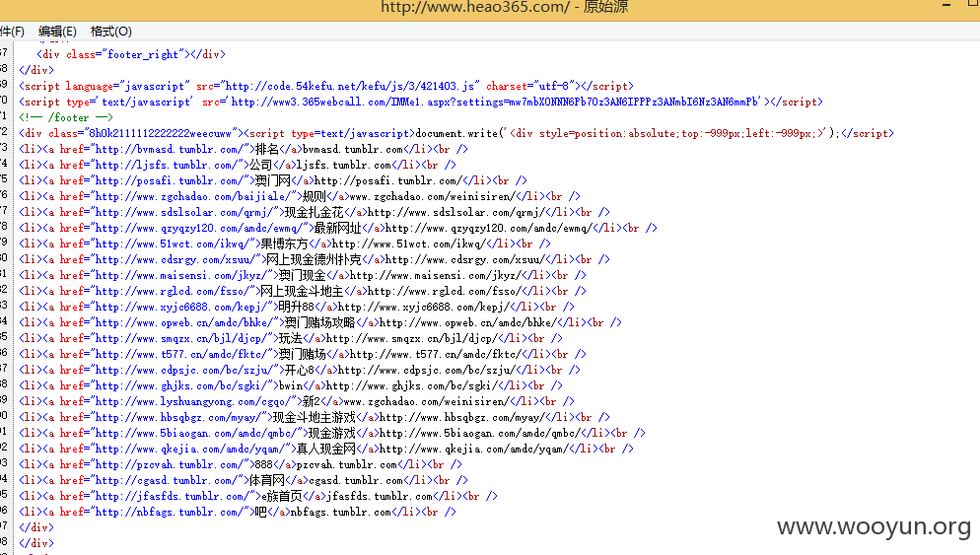Image resolution: width=980 pixels, height=555 pixels.
Task: Minimize the source viewer window
Action: click(946, 6)
